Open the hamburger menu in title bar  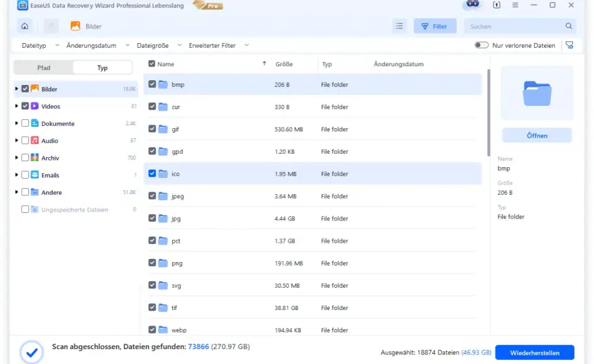click(x=515, y=5)
